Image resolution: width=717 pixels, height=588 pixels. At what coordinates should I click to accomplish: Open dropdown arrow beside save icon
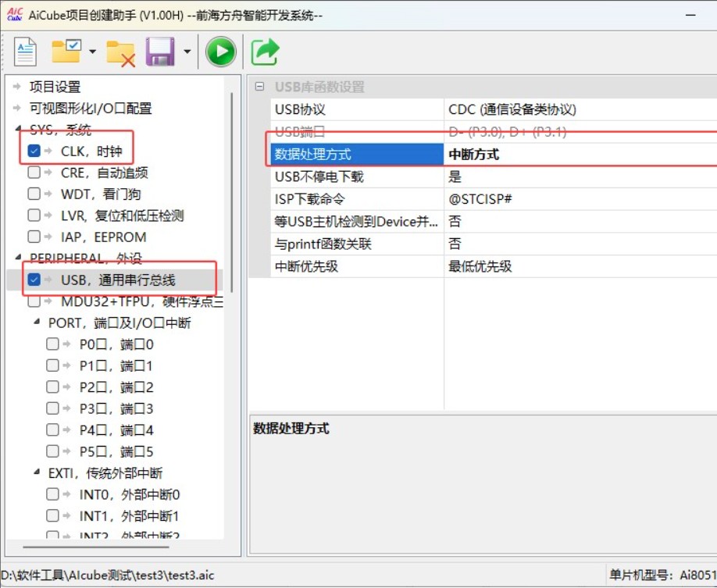187,52
